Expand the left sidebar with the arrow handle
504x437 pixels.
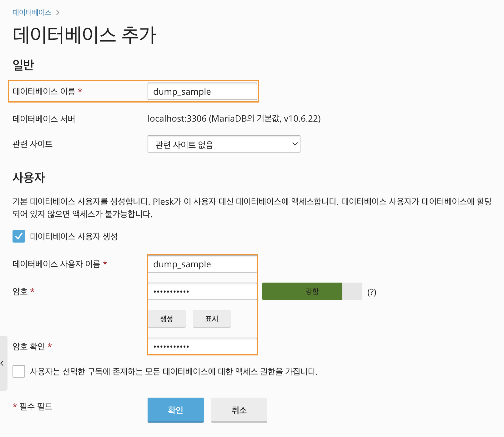[x=3, y=363]
